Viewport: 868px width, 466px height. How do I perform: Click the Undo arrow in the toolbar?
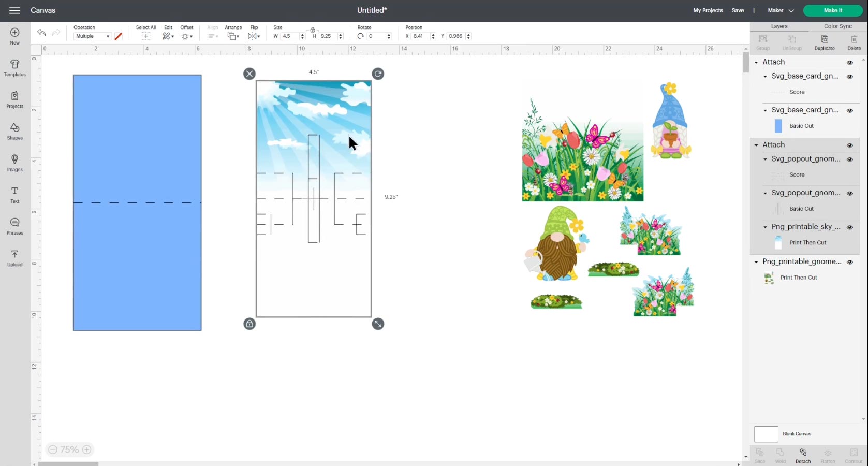(x=41, y=32)
